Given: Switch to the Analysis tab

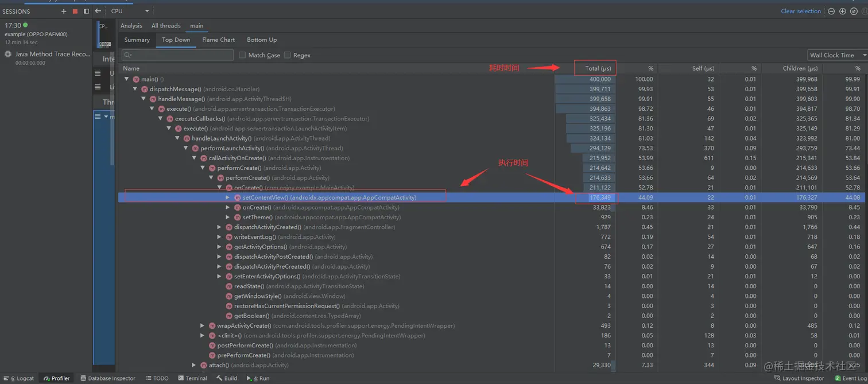Looking at the screenshot, I should pyautogui.click(x=131, y=26).
